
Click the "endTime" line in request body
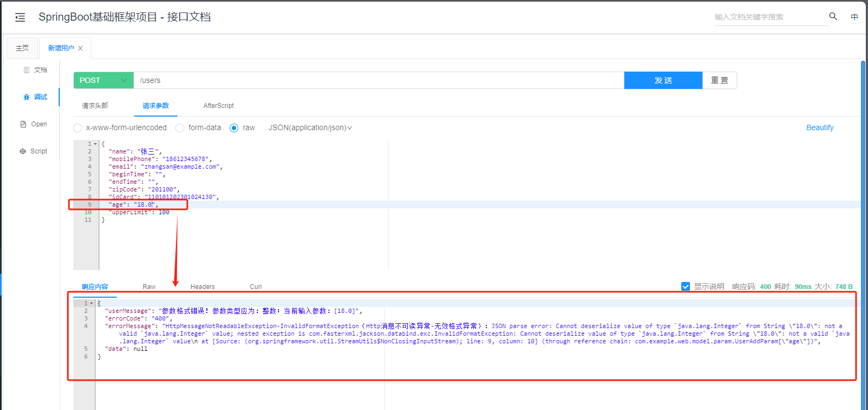[133, 182]
